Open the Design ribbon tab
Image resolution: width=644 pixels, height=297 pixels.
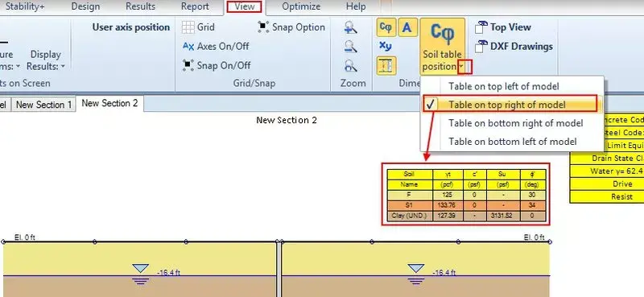[x=85, y=6]
